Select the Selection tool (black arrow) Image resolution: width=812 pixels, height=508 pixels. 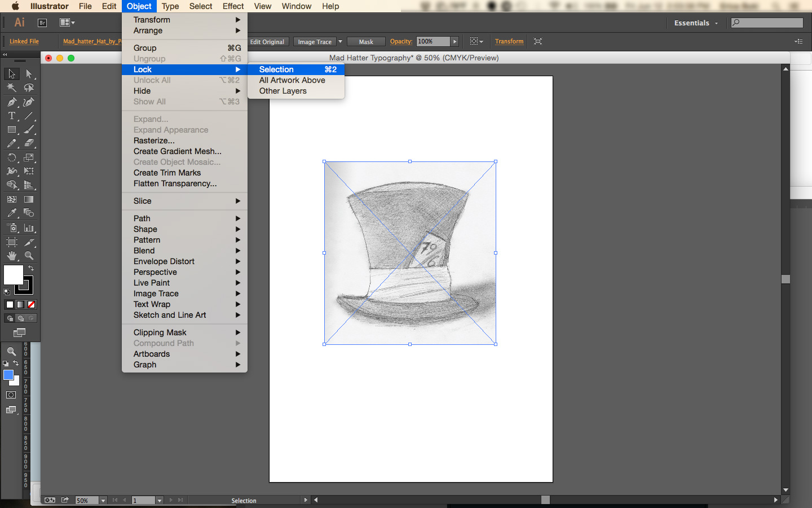tap(12, 74)
